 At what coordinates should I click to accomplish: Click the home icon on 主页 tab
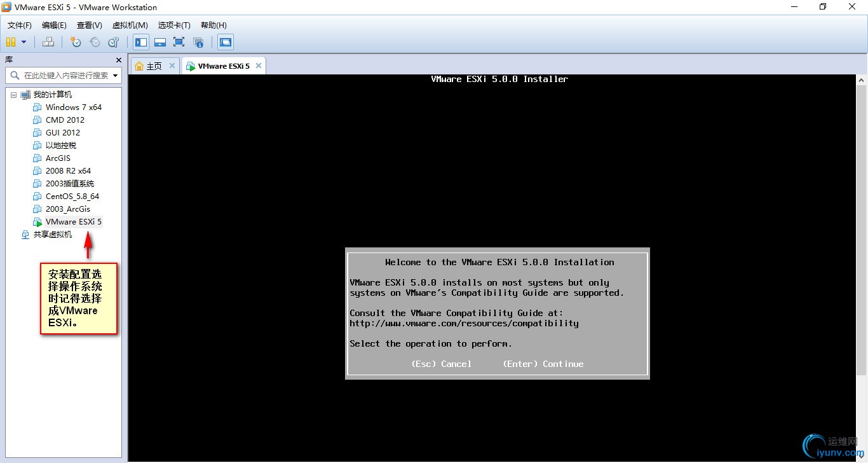tap(139, 66)
